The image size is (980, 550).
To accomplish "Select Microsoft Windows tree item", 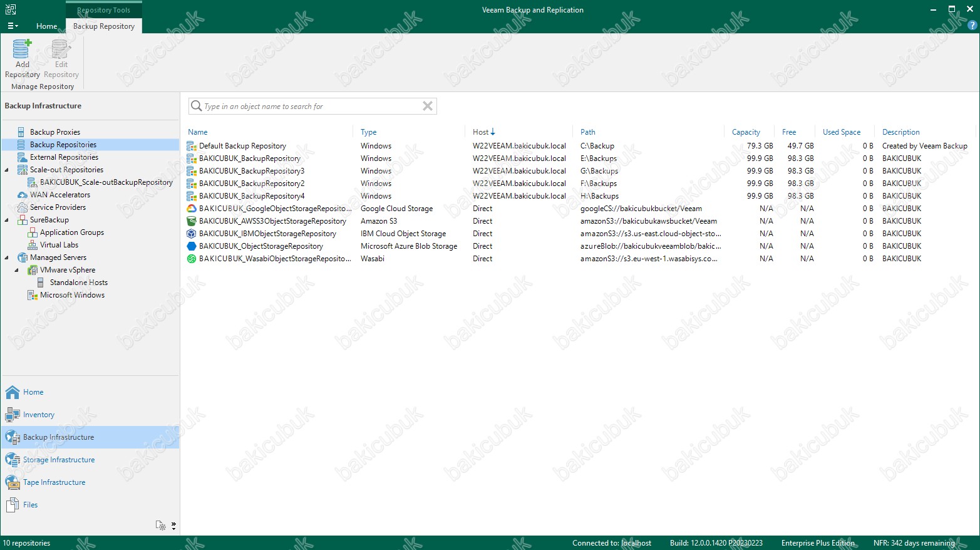I will pyautogui.click(x=72, y=295).
